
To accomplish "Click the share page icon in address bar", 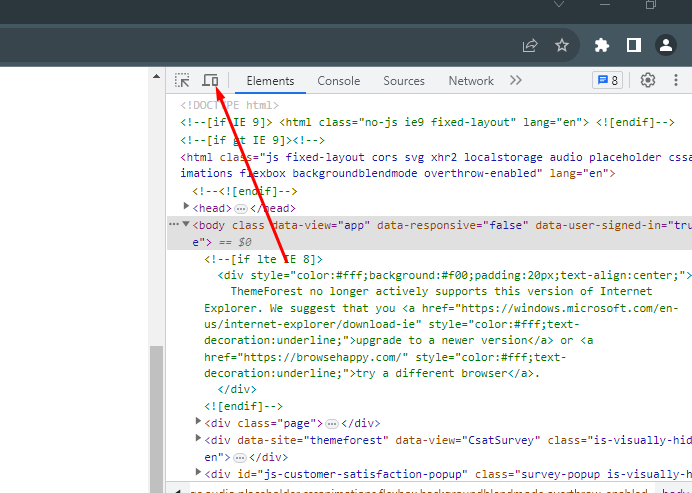I will tap(530, 45).
